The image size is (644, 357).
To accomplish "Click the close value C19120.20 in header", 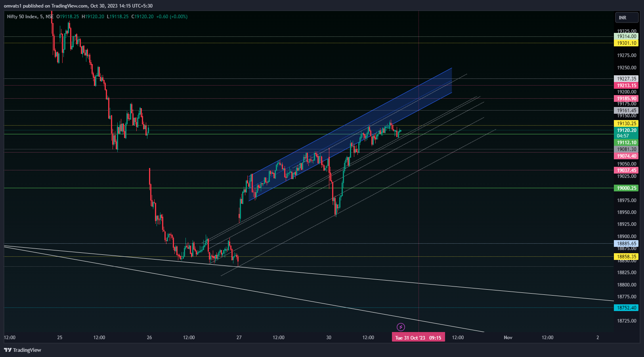I will click(142, 17).
